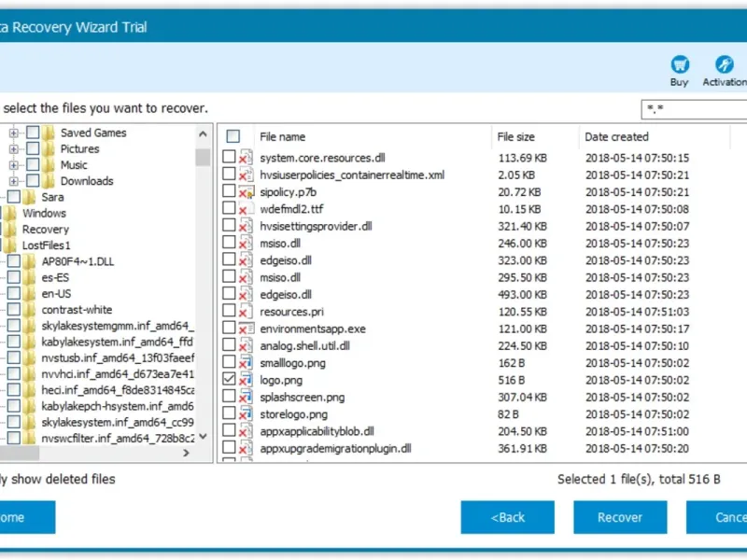
Task: Expand the Downloads tree node
Action: pos(14,181)
